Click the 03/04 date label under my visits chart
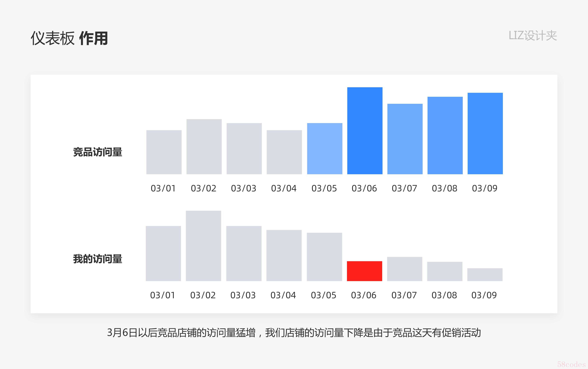588x369 pixels. [283, 295]
